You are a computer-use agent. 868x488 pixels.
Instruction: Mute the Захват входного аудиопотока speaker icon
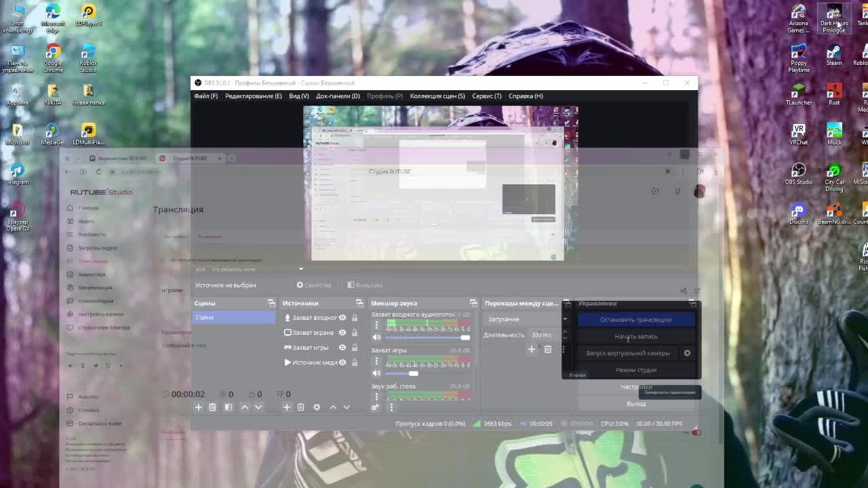[x=376, y=337]
